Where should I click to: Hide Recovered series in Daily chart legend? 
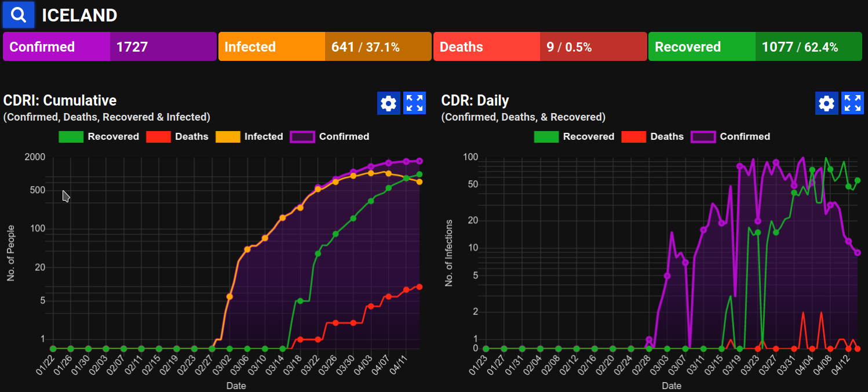tap(574, 137)
